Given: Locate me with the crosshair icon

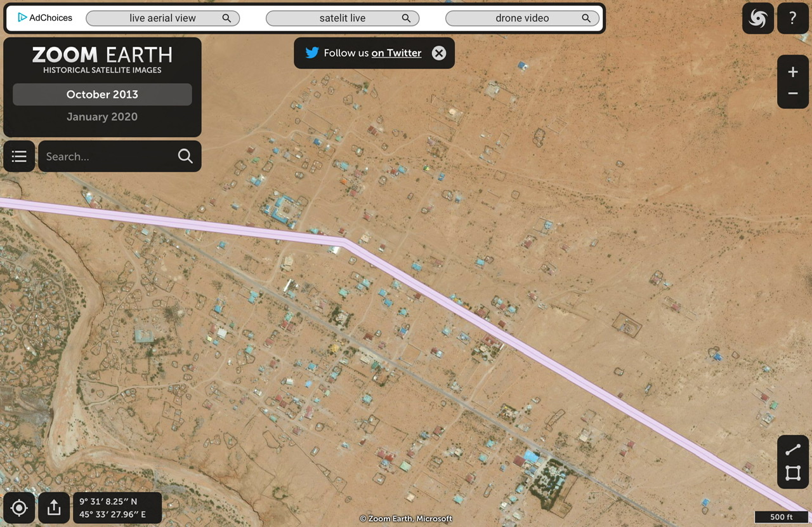Looking at the screenshot, I should 19,508.
